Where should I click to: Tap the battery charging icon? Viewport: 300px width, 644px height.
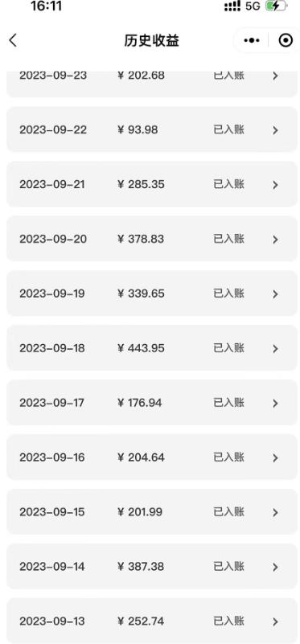point(276,6)
